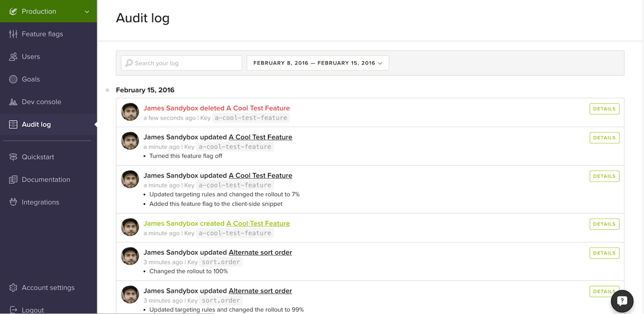This screenshot has width=644, height=314.
Task: Open the Dev console icon
Action: (x=13, y=102)
